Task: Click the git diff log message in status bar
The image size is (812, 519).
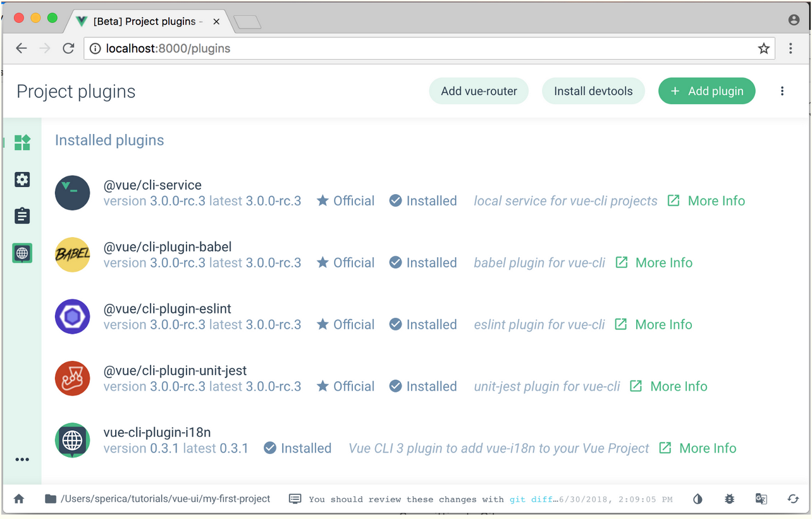Action: click(433, 499)
